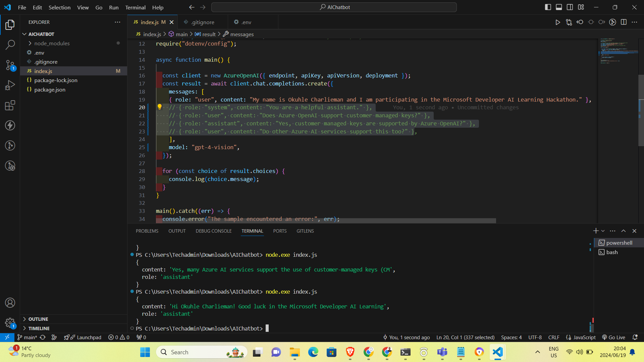This screenshot has width=644, height=362.
Task: Toggle the primary side bar layout button
Action: [548, 7]
